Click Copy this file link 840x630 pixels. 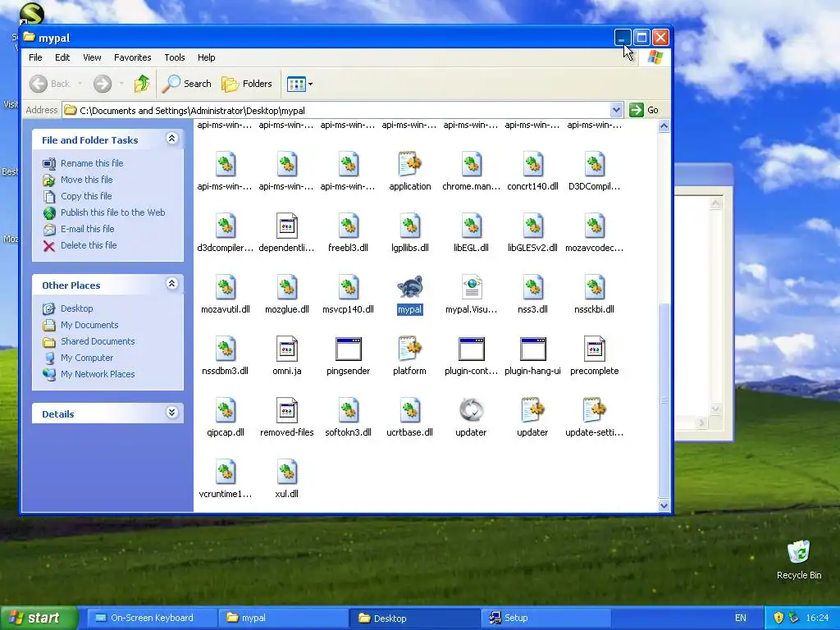click(x=85, y=196)
